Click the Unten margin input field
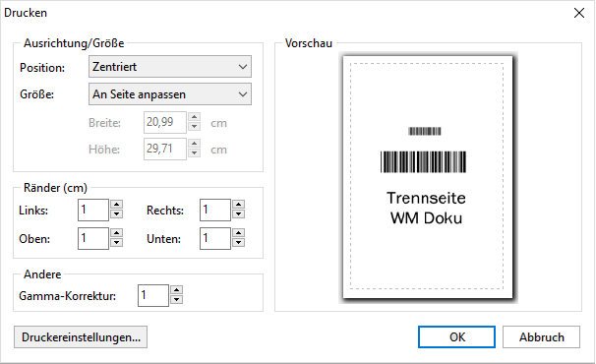596x364 pixels. pyautogui.click(x=215, y=238)
